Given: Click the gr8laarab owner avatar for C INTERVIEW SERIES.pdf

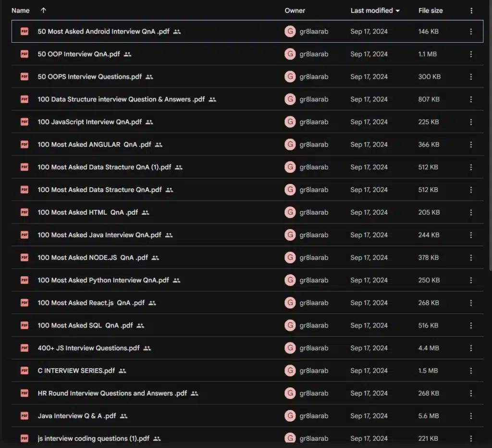Looking at the screenshot, I should click(x=290, y=371).
